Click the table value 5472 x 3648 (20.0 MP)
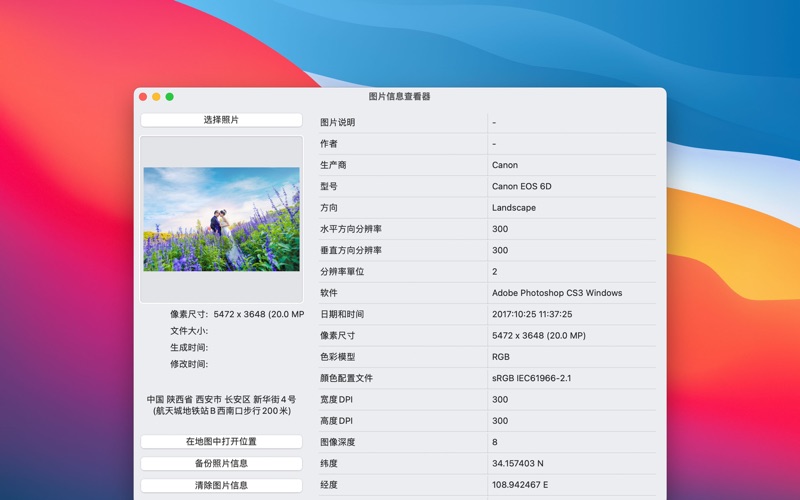 coord(539,336)
